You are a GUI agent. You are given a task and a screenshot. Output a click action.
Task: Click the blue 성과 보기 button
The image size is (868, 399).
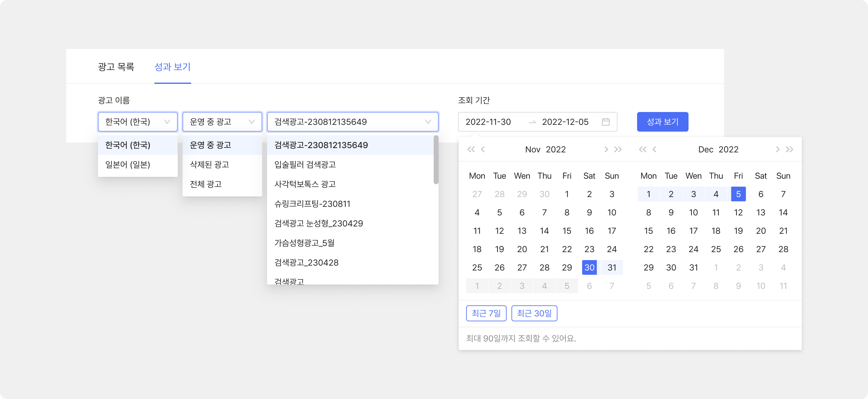pyautogui.click(x=662, y=121)
